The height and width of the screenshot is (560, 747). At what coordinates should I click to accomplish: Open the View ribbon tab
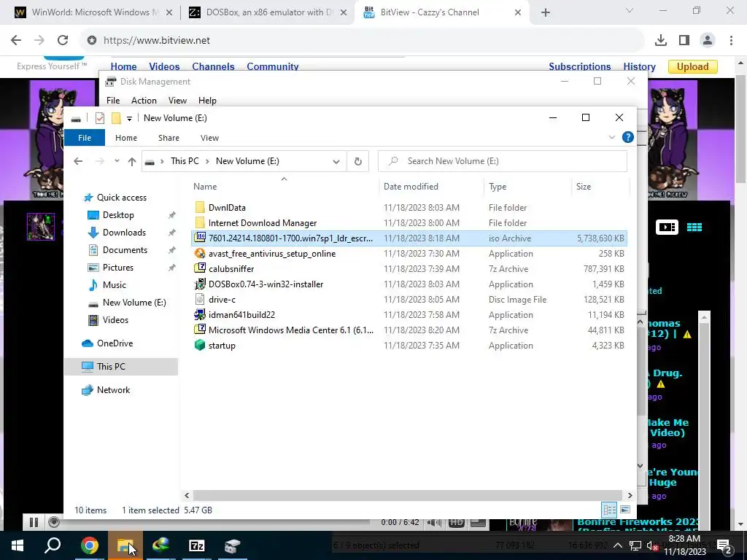(209, 138)
